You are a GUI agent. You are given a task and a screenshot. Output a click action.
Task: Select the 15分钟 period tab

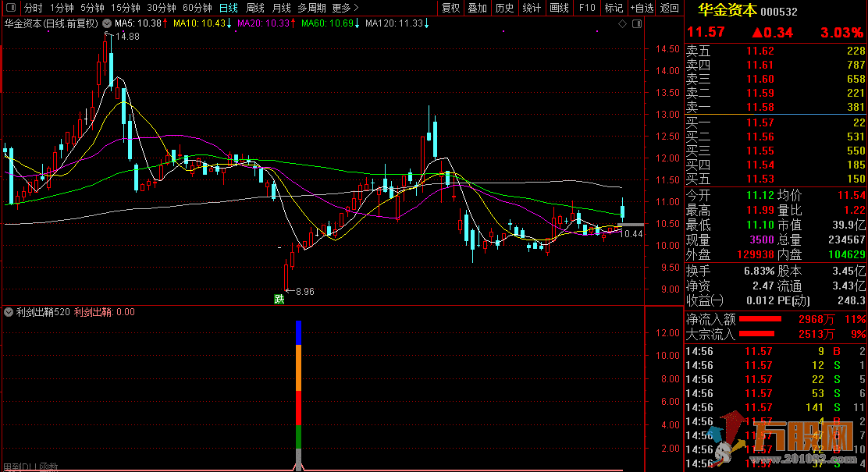click(x=125, y=8)
